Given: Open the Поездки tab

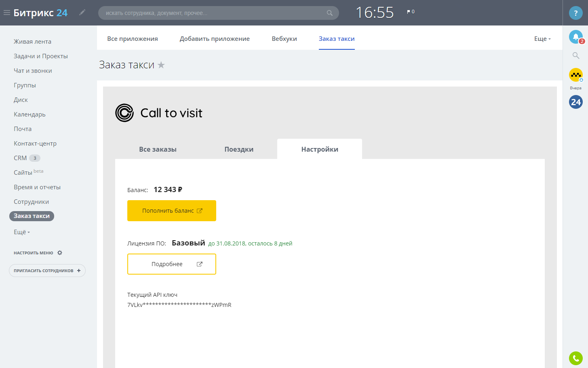Looking at the screenshot, I should pyautogui.click(x=239, y=149).
